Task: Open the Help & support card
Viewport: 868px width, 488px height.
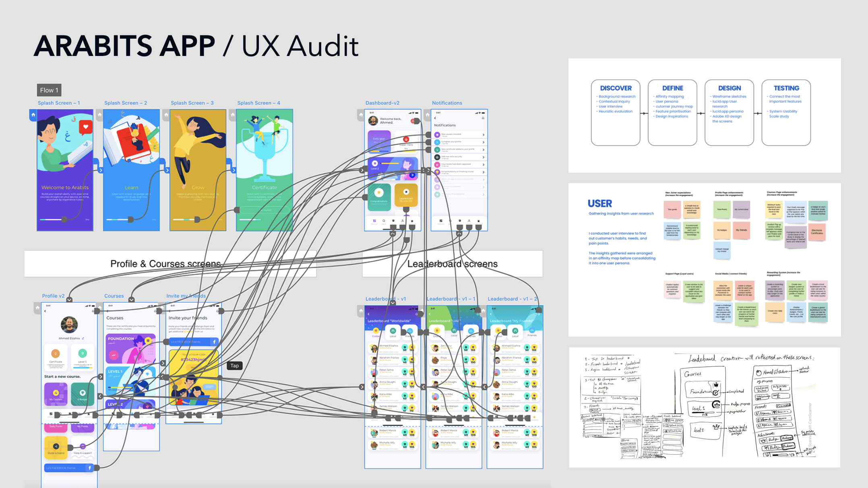Action: click(x=83, y=448)
